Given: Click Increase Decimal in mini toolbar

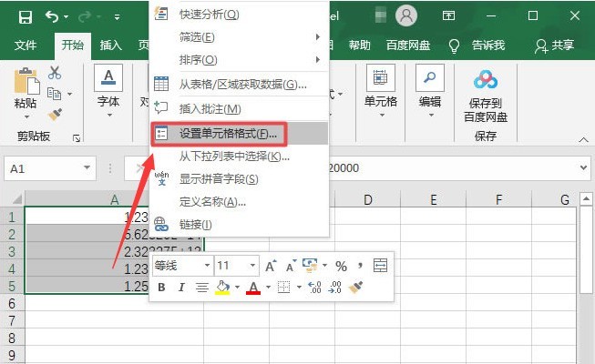Looking at the screenshot, I should [x=314, y=288].
